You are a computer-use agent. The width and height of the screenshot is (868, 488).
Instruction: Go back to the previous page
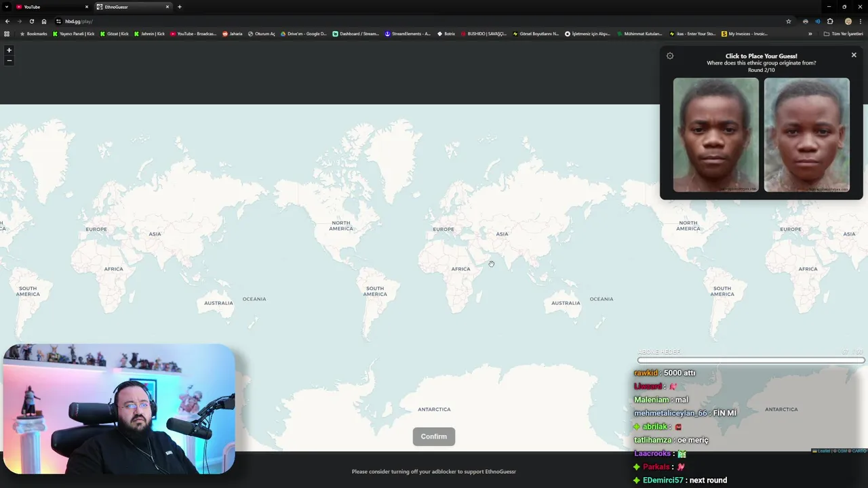tap(7, 21)
